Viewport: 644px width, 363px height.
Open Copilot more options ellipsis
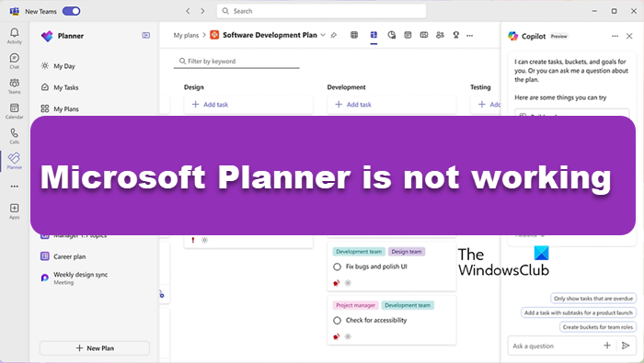[615, 36]
